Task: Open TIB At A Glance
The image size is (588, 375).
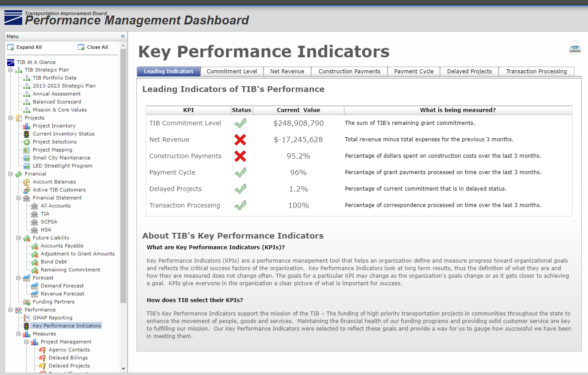Action: [36, 62]
